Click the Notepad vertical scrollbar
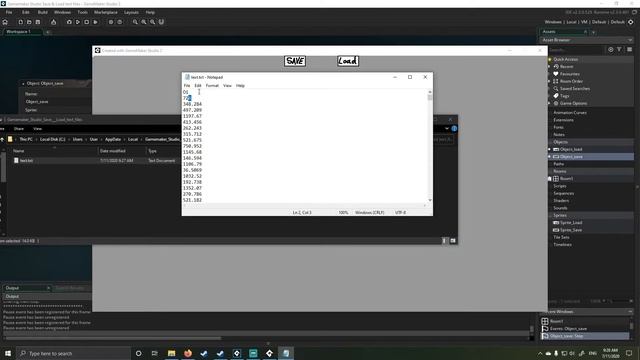 click(x=430, y=146)
